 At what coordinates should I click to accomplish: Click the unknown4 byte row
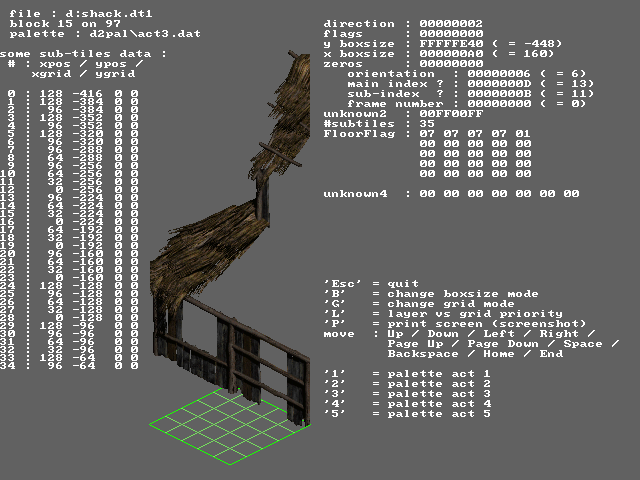451,194
